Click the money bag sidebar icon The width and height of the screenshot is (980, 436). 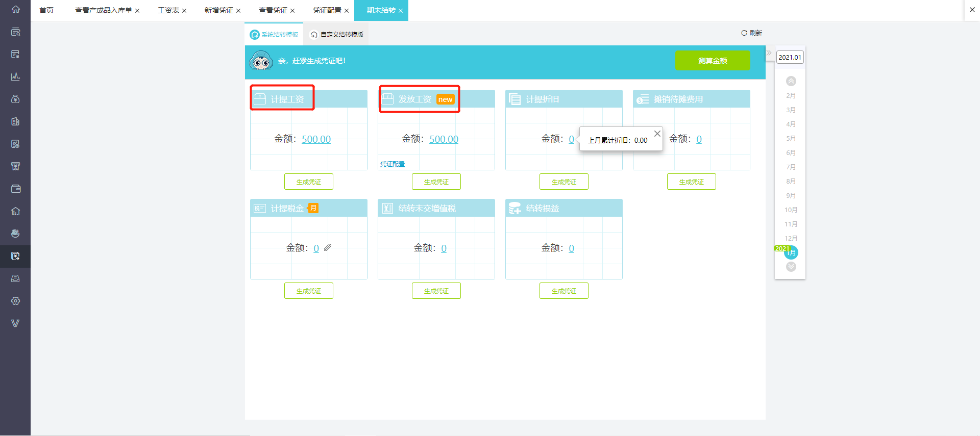coord(15,99)
